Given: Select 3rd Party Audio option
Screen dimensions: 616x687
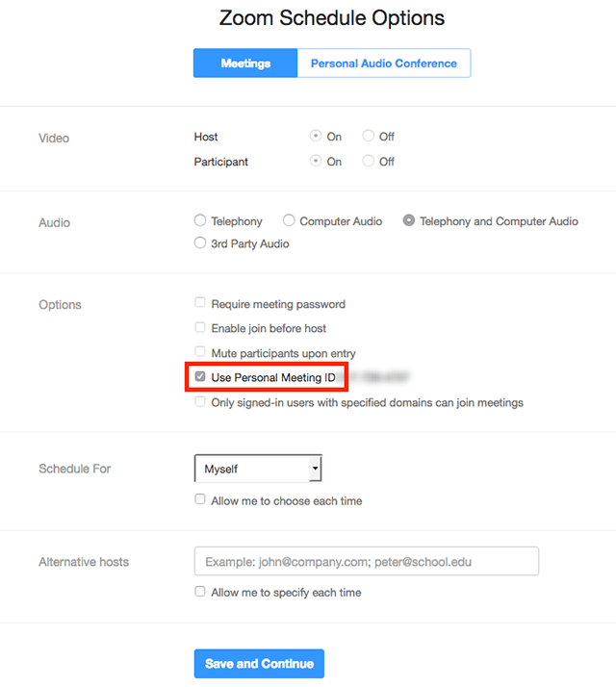Looking at the screenshot, I should [200, 242].
